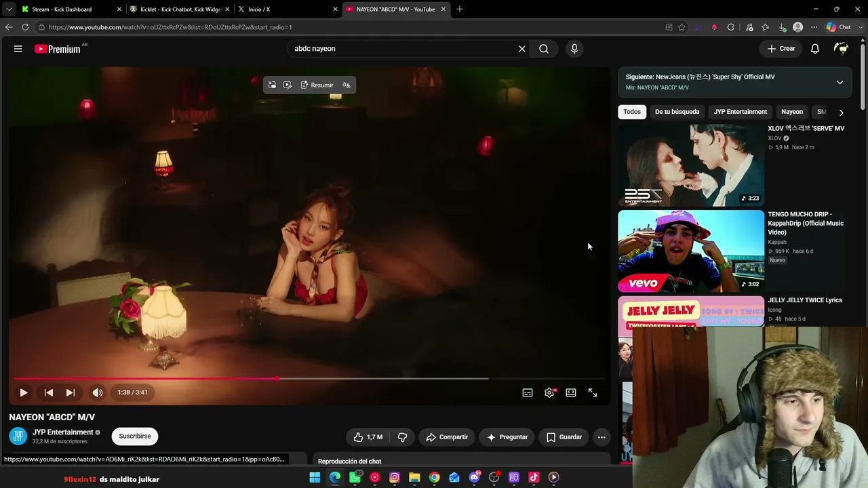Seek on the red video progress bar
The height and width of the screenshot is (488, 868).
tap(310, 378)
